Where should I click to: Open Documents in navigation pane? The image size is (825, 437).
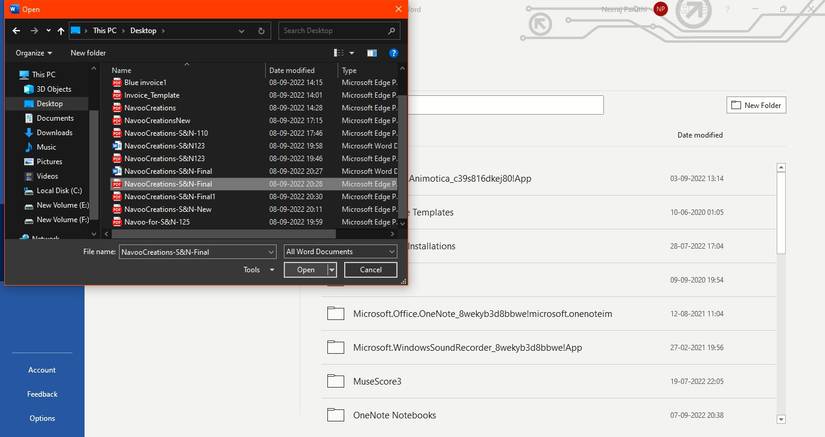(x=49, y=118)
